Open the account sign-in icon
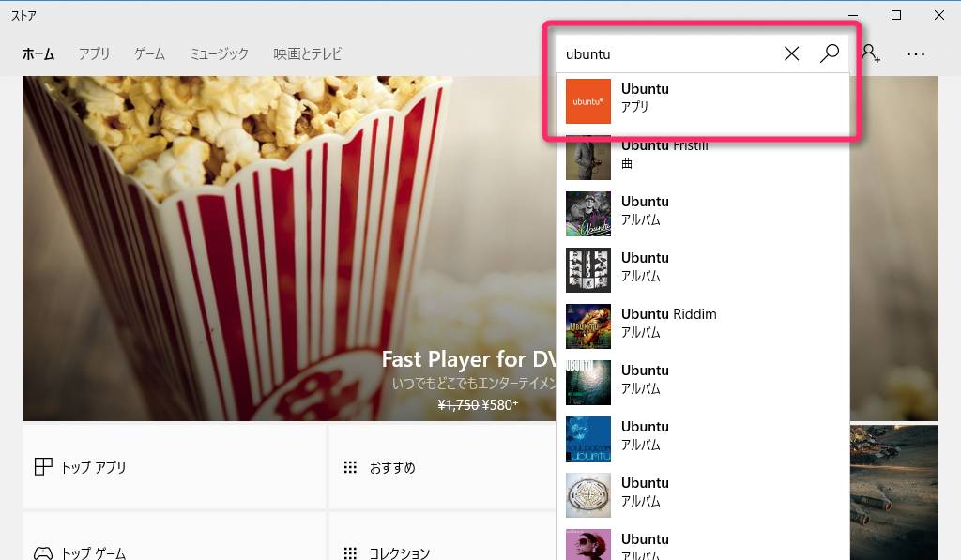961x560 pixels. (x=871, y=53)
